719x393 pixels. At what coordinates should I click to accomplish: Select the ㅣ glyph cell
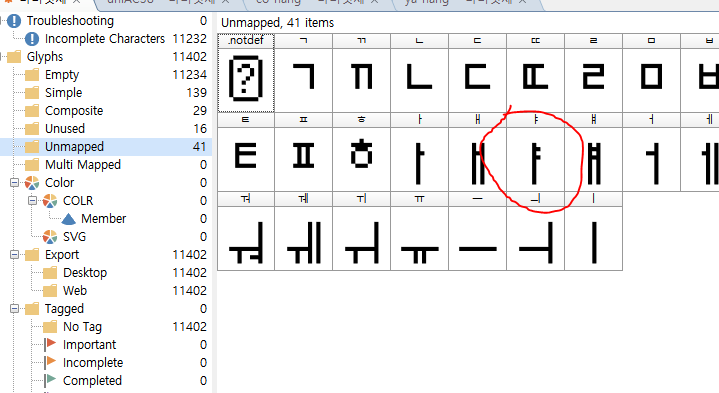pyautogui.click(x=593, y=232)
